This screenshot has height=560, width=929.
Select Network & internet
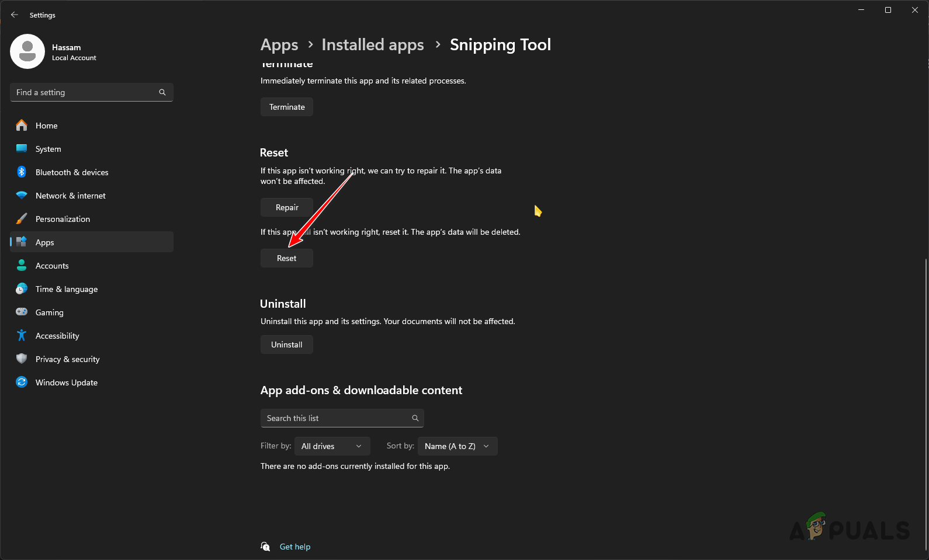pos(92,196)
